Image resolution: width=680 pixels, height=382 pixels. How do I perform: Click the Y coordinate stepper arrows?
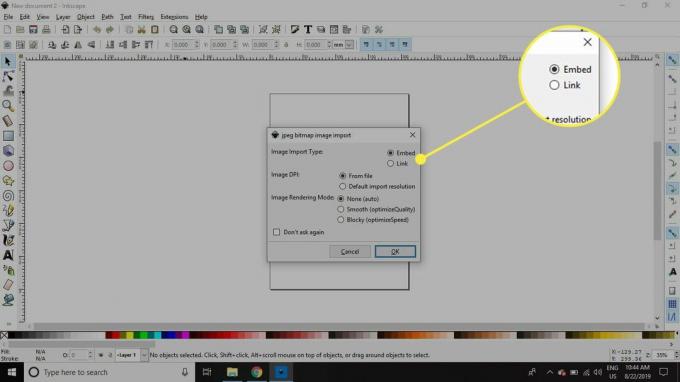click(x=235, y=45)
